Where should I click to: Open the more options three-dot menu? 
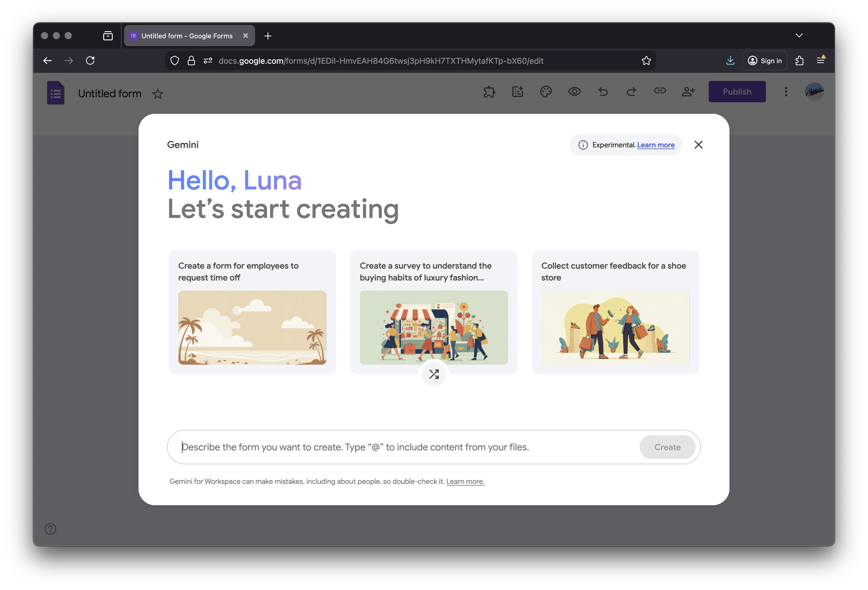click(786, 91)
